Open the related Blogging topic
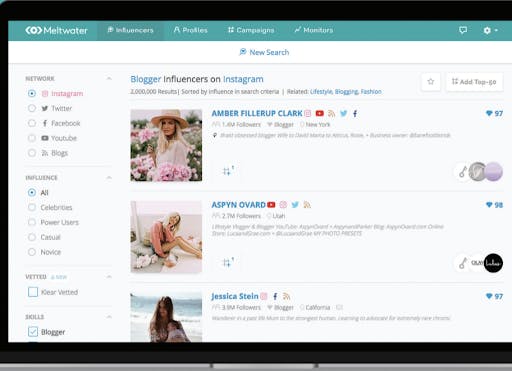512x371 pixels. pos(347,92)
